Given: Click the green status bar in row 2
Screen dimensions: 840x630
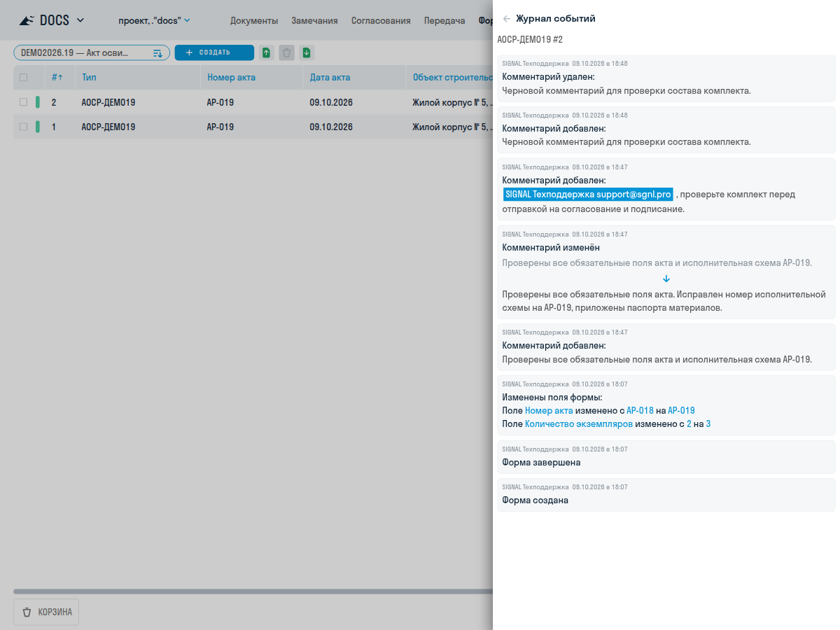Looking at the screenshot, I should tap(38, 102).
